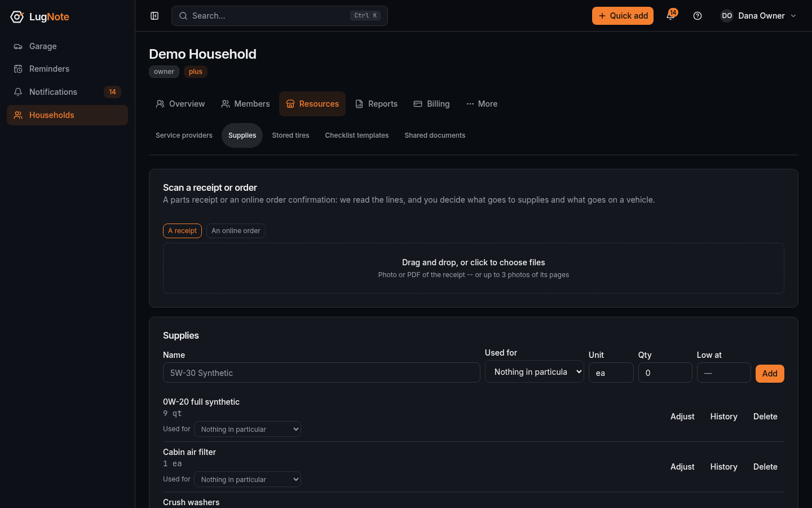Click the 'plus' plan badge
The image size is (812, 508).
196,72
